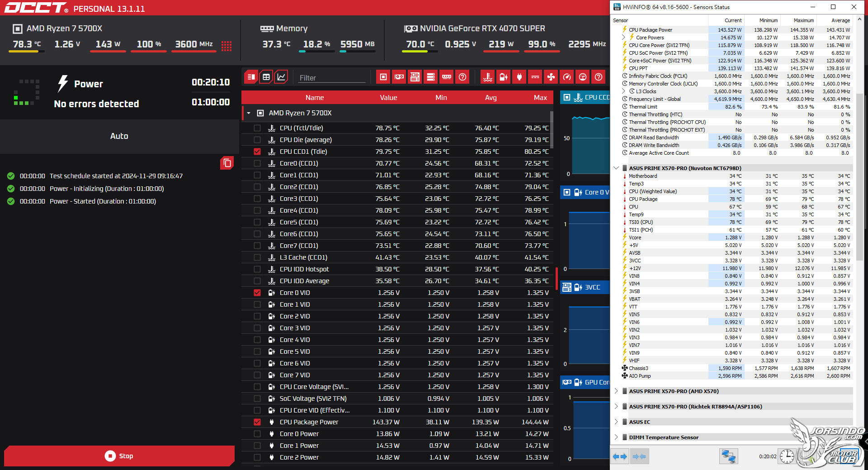Click HWiNFO Minimum column header
This screenshot has width=868, height=470.
(x=762, y=20)
